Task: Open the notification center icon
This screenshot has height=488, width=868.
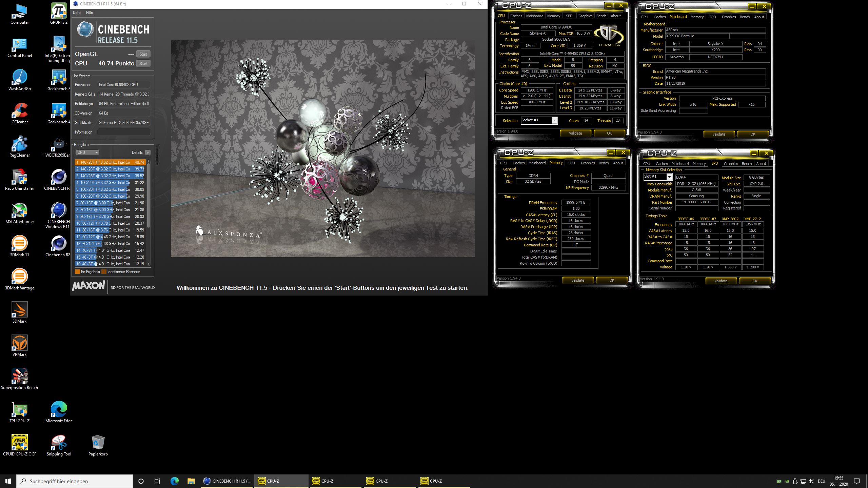Action: pos(857,481)
